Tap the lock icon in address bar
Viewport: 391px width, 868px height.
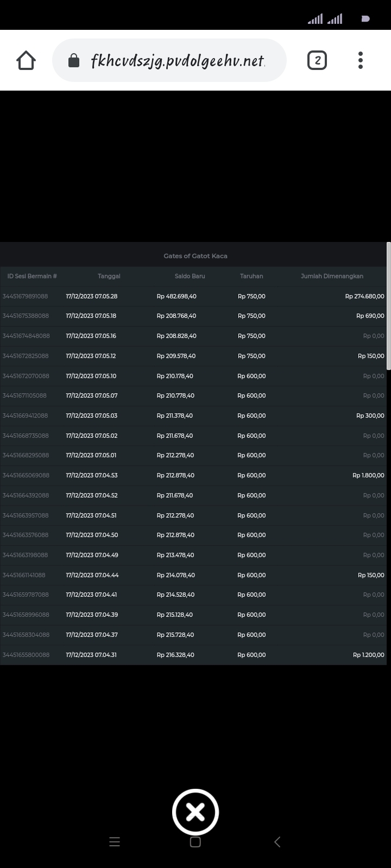tap(74, 61)
